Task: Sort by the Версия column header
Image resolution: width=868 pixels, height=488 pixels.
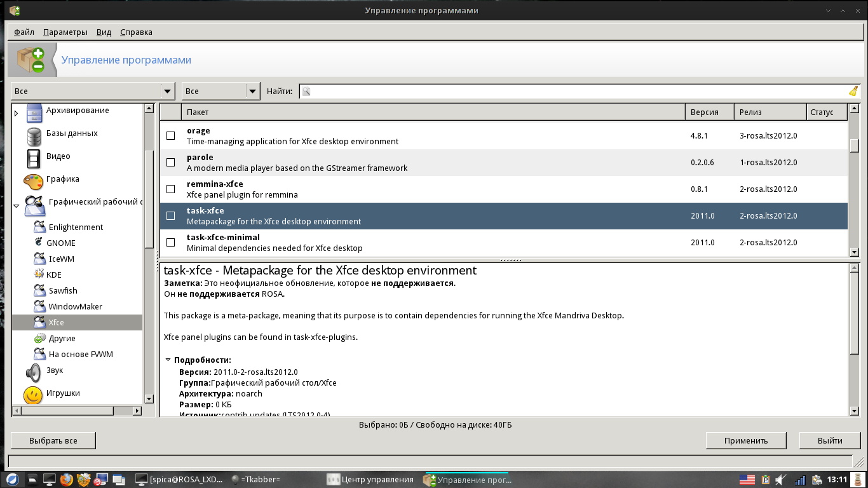Action: 710,112
